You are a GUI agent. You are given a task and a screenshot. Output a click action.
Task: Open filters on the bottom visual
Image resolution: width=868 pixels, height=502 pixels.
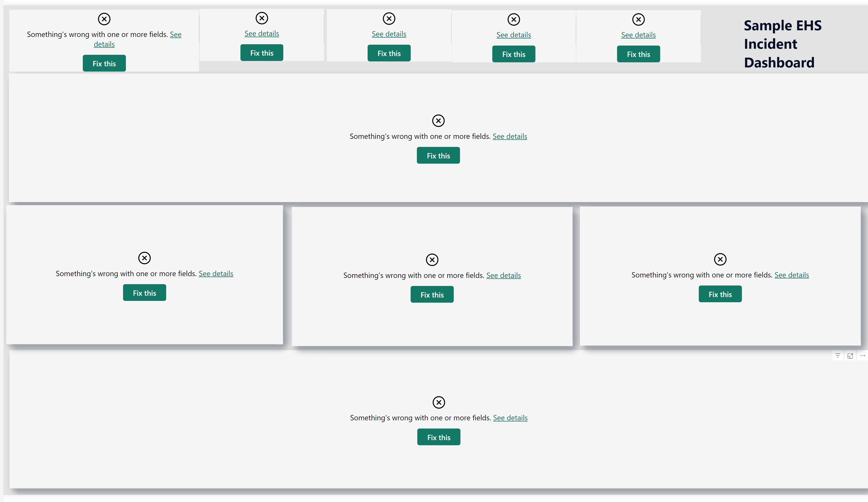tap(838, 355)
